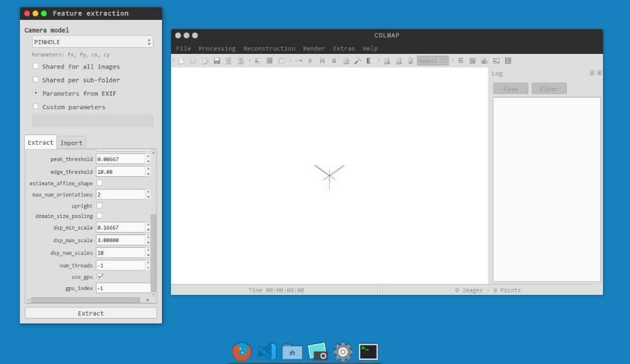
Task: Select Parameters from EXIF radio button
Action: point(36,93)
